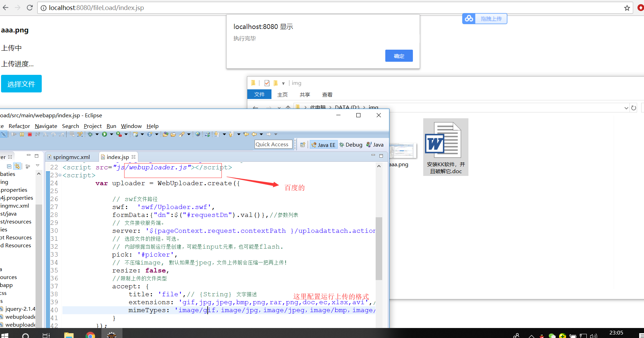Viewport: 644px width, 338px height.
Task: Click the red Terminate icon
Action: [x=30, y=134]
